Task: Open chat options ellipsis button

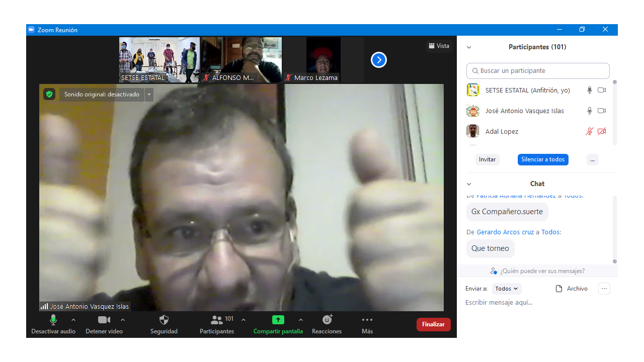Action: 604,289
